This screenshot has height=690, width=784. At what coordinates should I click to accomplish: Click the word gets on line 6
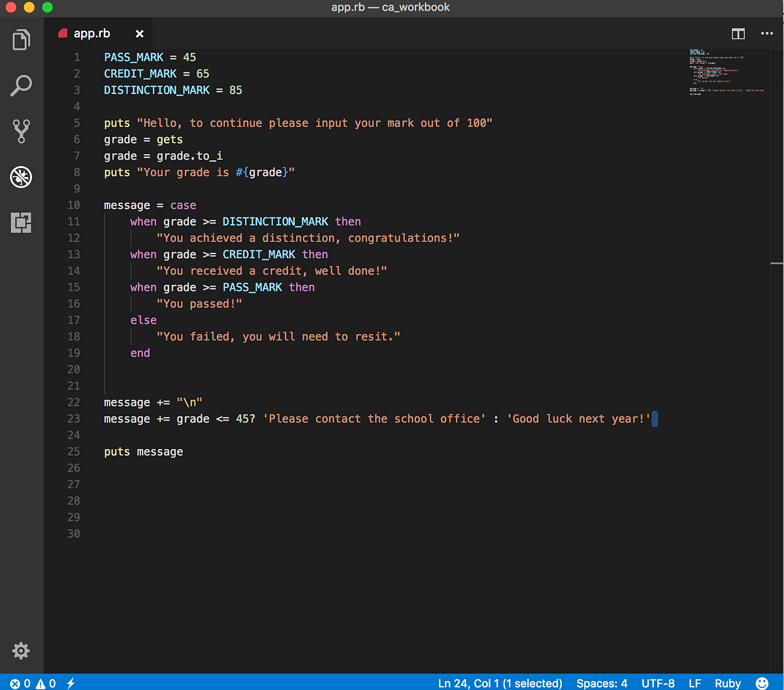click(x=170, y=139)
